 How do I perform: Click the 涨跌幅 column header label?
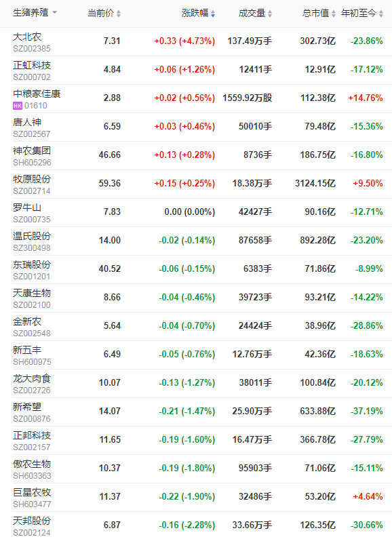195,14
